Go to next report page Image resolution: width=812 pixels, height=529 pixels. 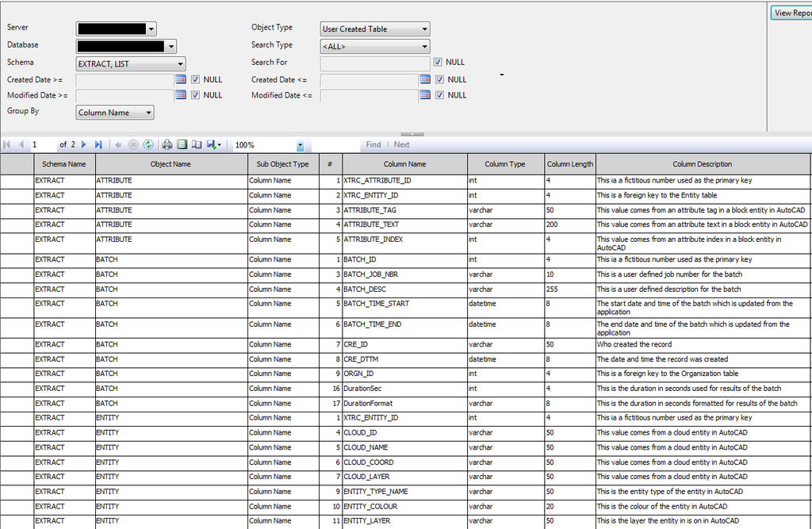(x=83, y=144)
